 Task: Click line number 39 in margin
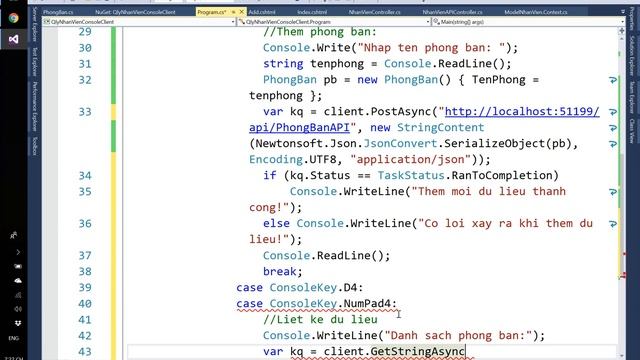tap(85, 287)
